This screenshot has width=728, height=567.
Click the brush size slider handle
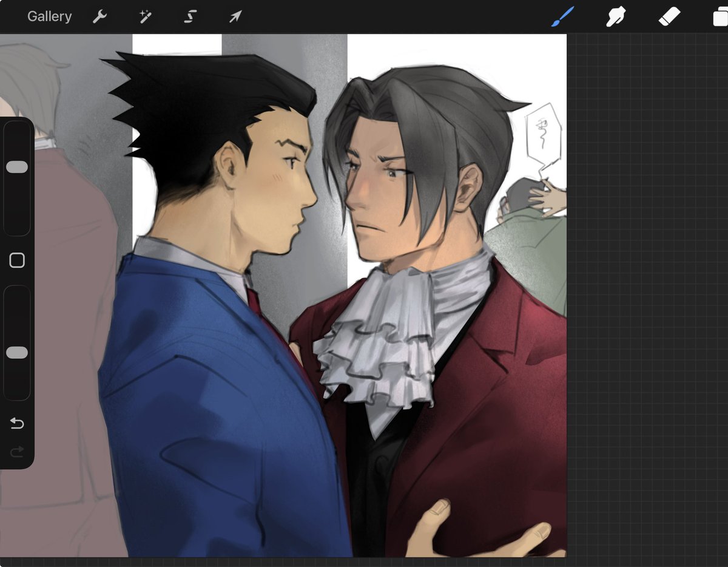tap(17, 167)
